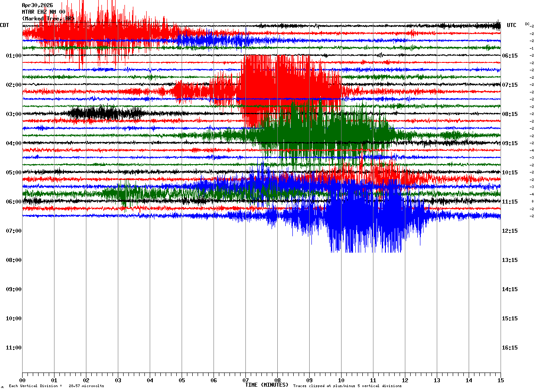This screenshot has width=536, height=392.
Task: Click the CDT time label "02:00"
Action: (x=14, y=85)
